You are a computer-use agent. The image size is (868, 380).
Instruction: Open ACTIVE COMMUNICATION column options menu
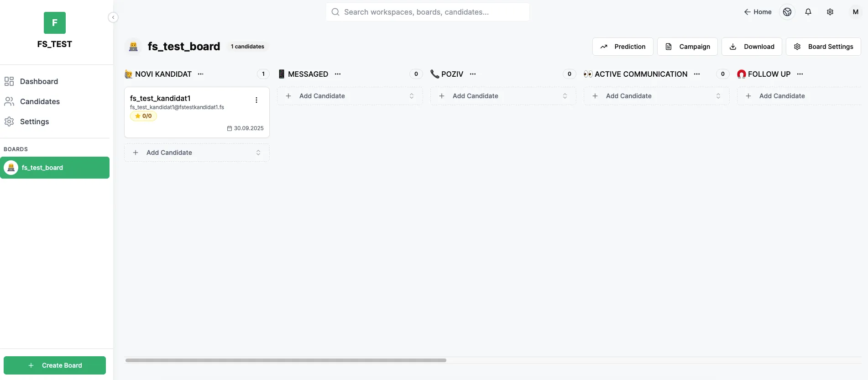click(697, 74)
